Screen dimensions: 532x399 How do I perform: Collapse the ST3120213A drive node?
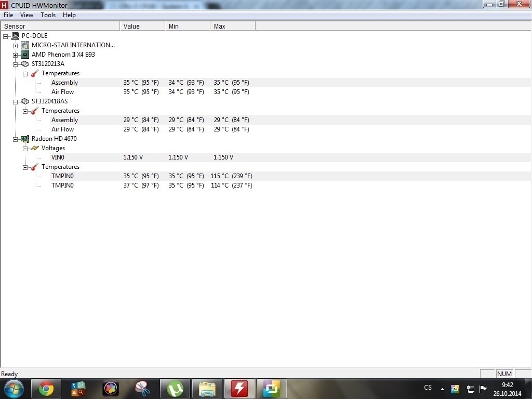[15, 64]
